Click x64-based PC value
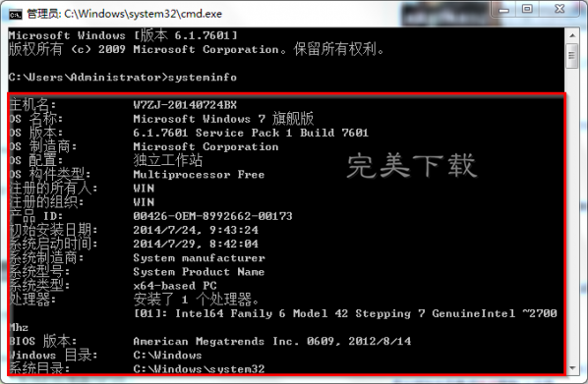This screenshot has height=384, width=588. click(x=175, y=286)
